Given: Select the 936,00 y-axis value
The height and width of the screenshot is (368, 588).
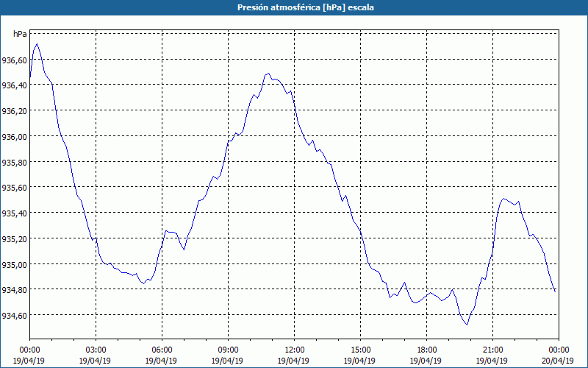Looking at the screenshot, I should [x=15, y=136].
